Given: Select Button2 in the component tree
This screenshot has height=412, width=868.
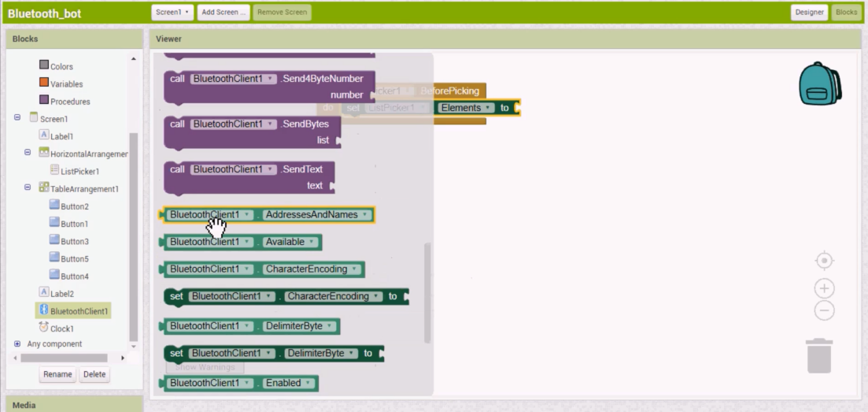Looking at the screenshot, I should pyautogui.click(x=75, y=206).
